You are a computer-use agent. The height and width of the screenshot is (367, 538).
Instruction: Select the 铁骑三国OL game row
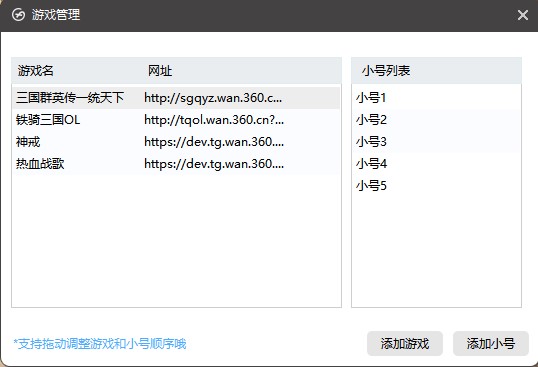point(176,120)
